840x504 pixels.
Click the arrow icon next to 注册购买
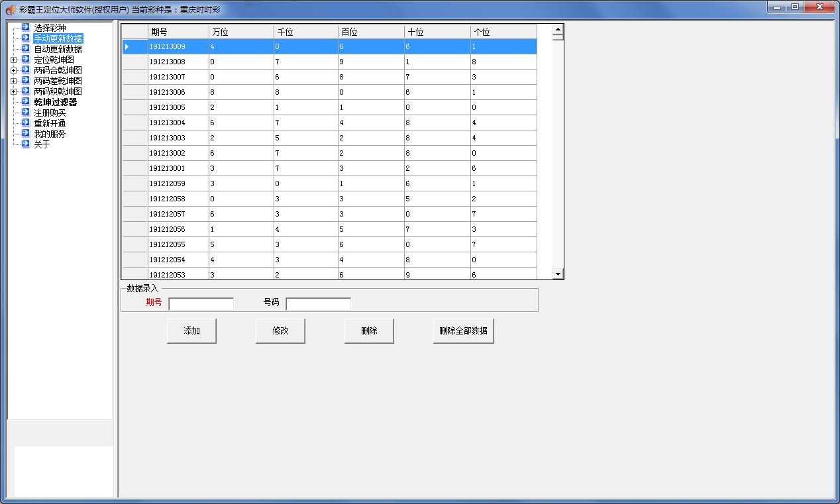click(x=25, y=113)
